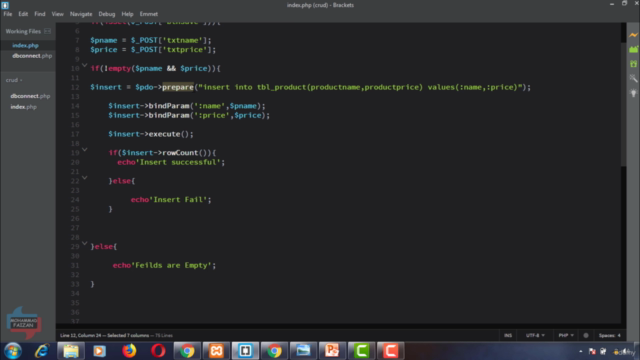Open UTF-8 encoding dropdown
640x360 pixels.
pyautogui.click(x=535, y=336)
